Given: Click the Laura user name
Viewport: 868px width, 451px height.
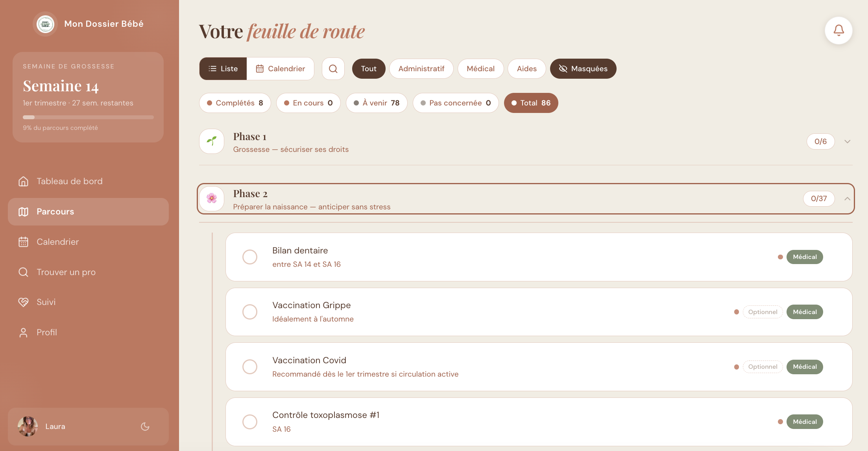Looking at the screenshot, I should tap(55, 427).
